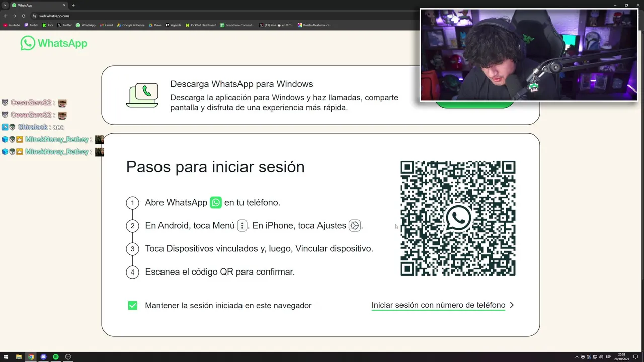Open the Gmail bookmark

pyautogui.click(x=106, y=25)
